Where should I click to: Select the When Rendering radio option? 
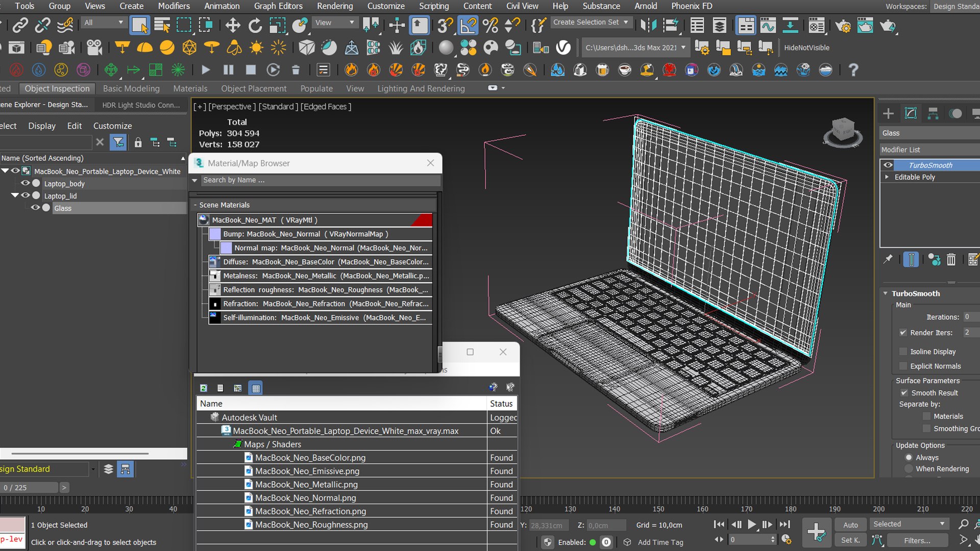909,469
